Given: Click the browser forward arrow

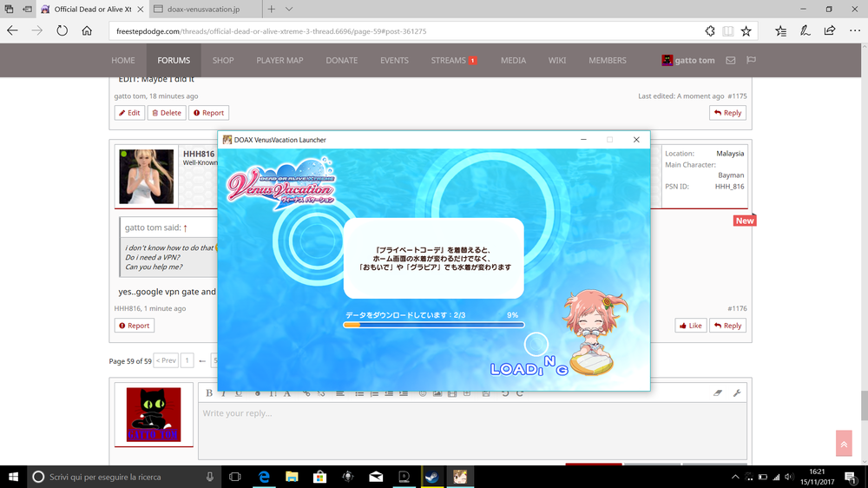Looking at the screenshot, I should (x=37, y=31).
